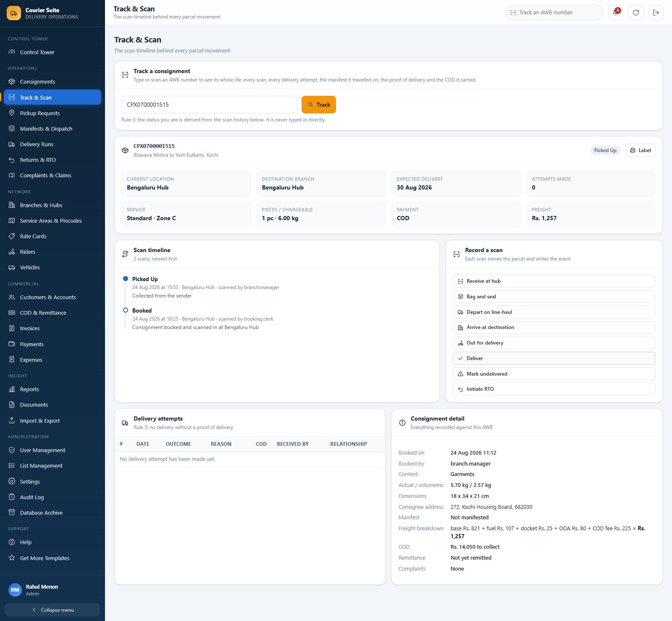
Task: Click the Pickup Requests pin icon
Action: (12, 113)
